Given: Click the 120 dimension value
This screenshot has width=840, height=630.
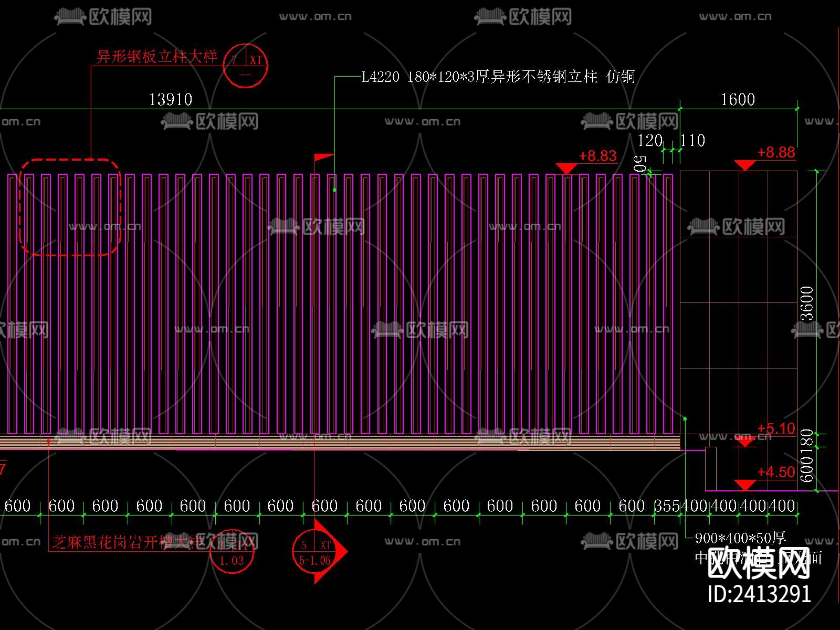Looking at the screenshot, I should pyautogui.click(x=649, y=140).
